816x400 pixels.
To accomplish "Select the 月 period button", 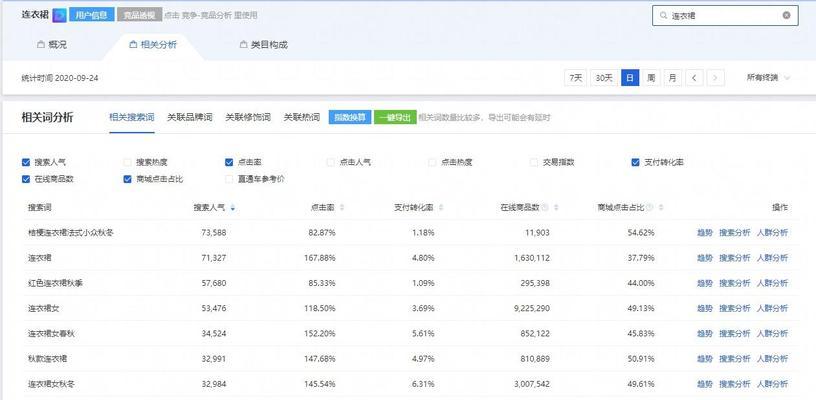I will (x=673, y=78).
